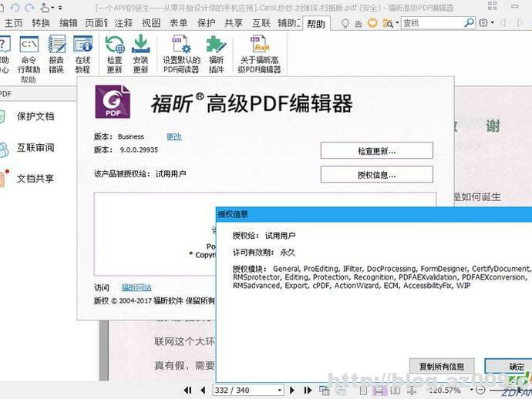Select the 帮助 ribbon tab
The image size is (532, 399).
pos(316,24)
